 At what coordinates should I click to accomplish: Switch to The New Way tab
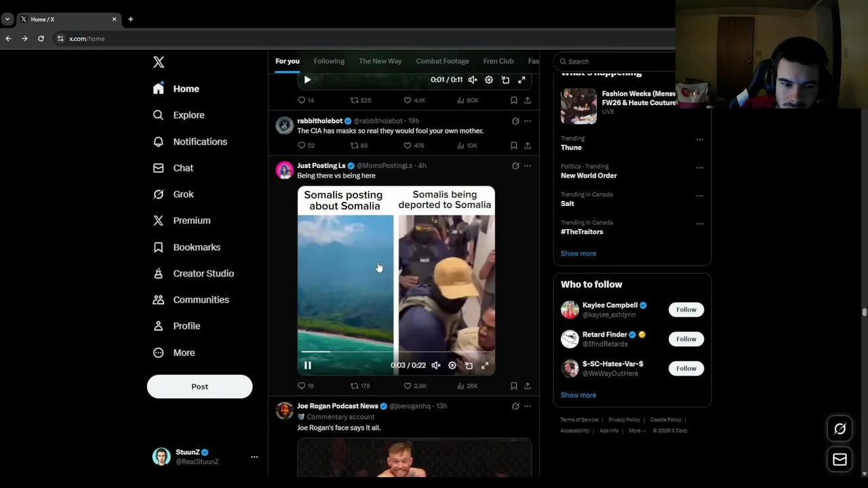380,61
